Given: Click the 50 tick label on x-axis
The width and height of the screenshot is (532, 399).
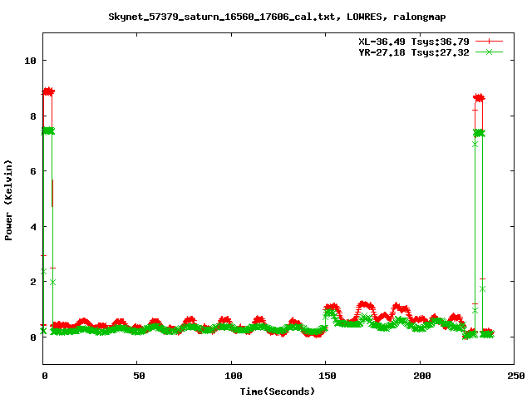Looking at the screenshot, I should point(137,376).
